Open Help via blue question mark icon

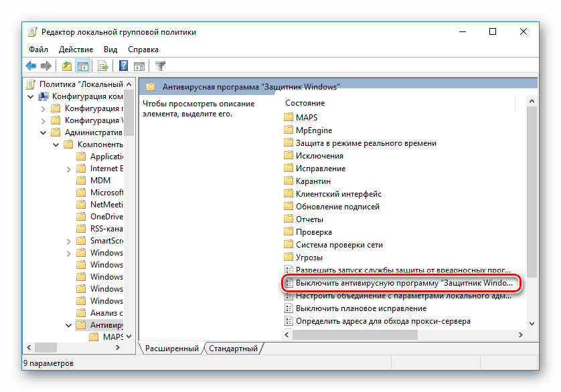tap(124, 66)
